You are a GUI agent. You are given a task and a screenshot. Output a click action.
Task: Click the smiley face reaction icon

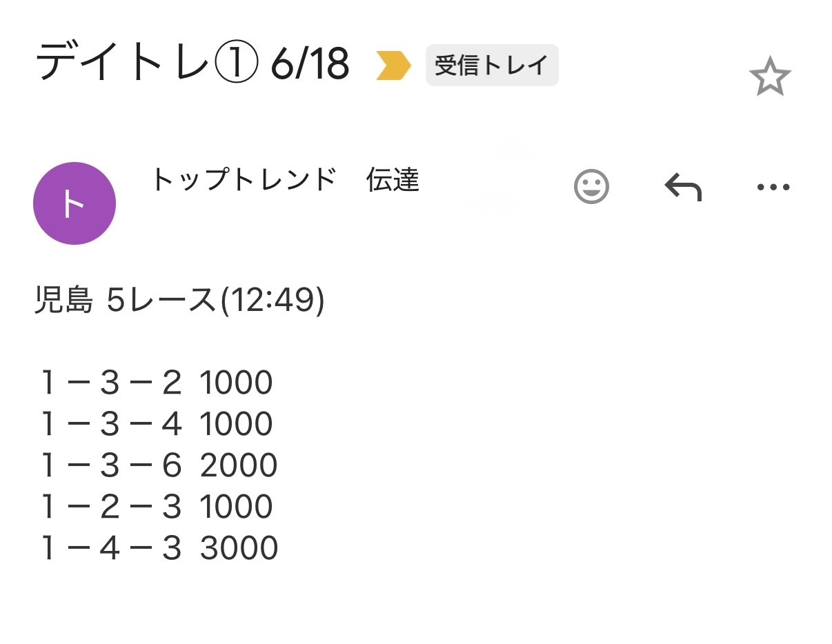(592, 186)
